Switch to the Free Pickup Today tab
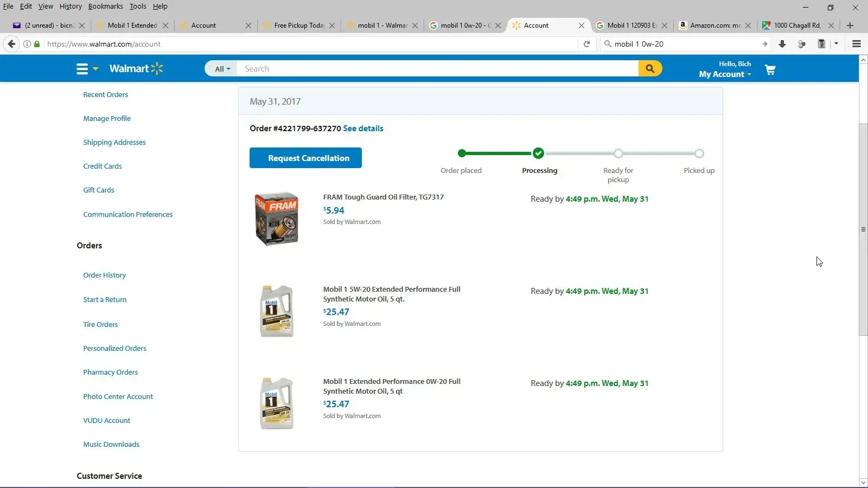868x488 pixels. tap(298, 25)
